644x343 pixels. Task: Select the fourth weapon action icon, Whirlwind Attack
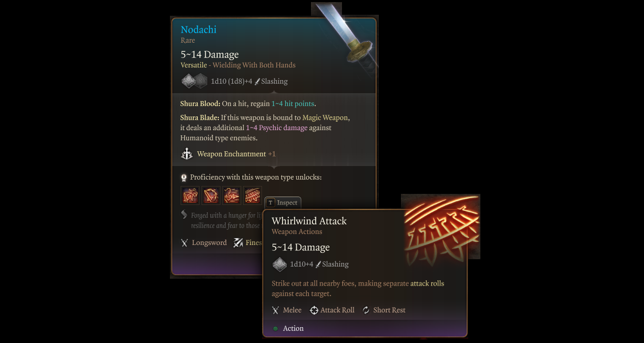pos(253,195)
